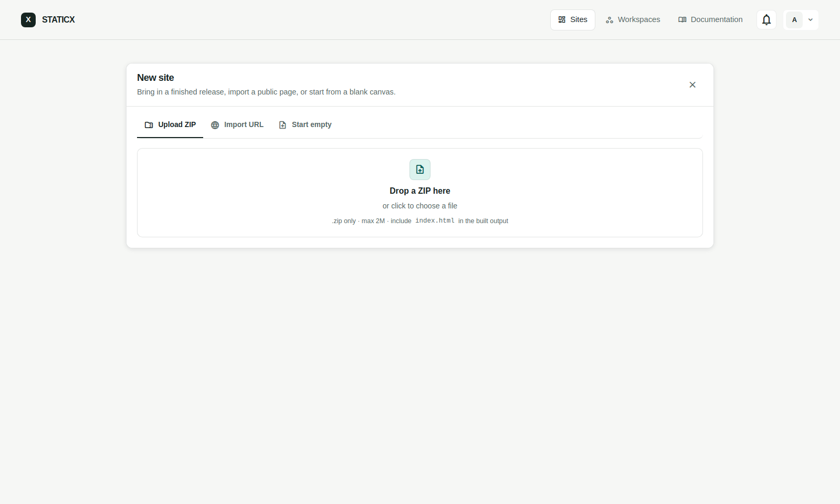Switch to the Import URL tab
Screen dimensions: 840x504
pyautogui.click(x=237, y=125)
